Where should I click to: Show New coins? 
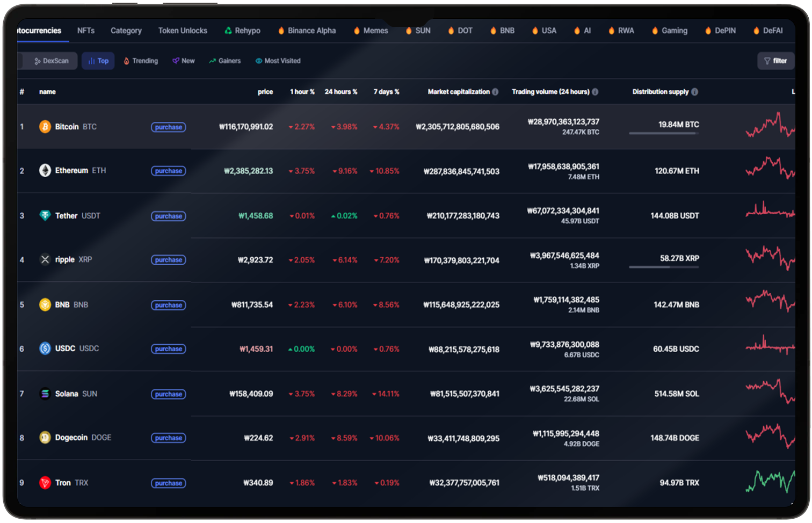coord(184,61)
